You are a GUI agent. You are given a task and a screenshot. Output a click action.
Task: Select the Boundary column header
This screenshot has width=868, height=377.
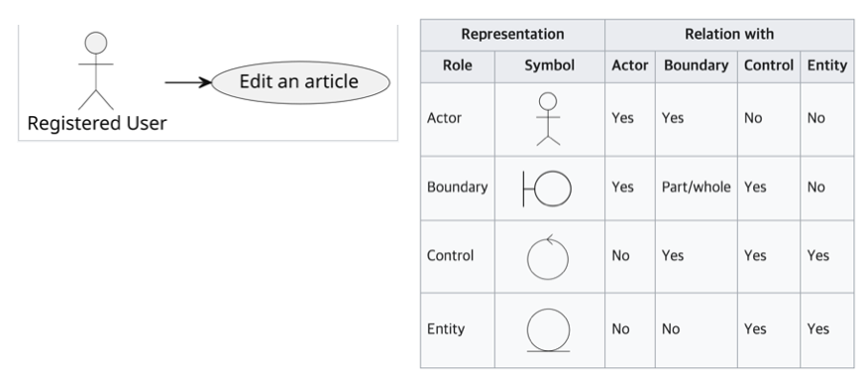[x=696, y=66]
